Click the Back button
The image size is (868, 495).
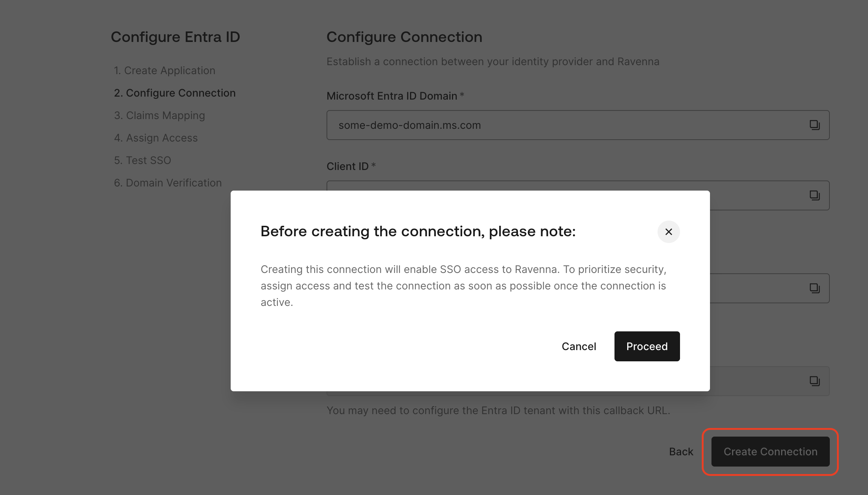(x=681, y=452)
